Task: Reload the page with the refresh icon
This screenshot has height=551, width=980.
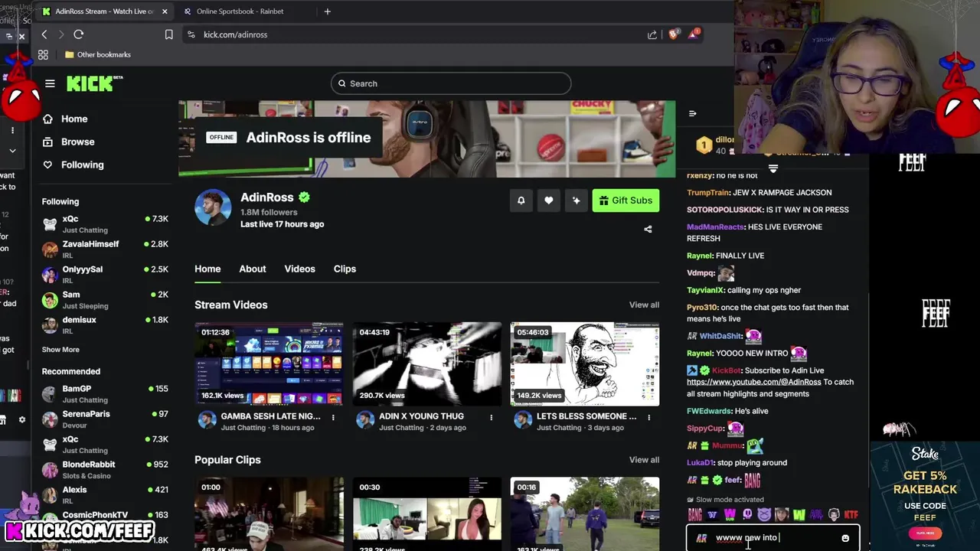Action: pyautogui.click(x=78, y=34)
